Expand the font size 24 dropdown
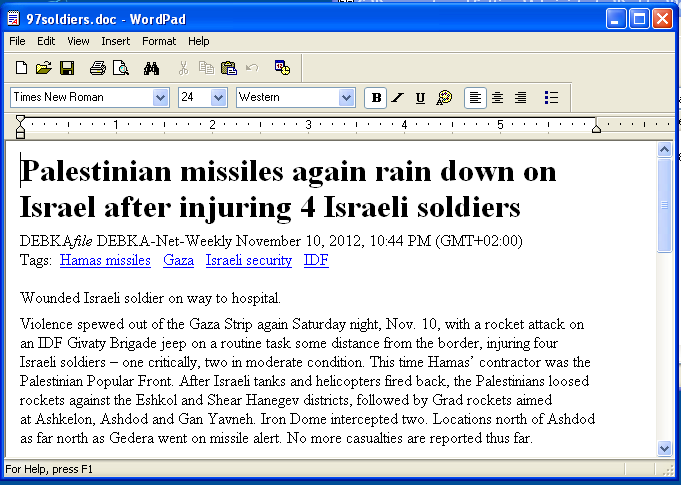681x485 pixels. (x=218, y=98)
